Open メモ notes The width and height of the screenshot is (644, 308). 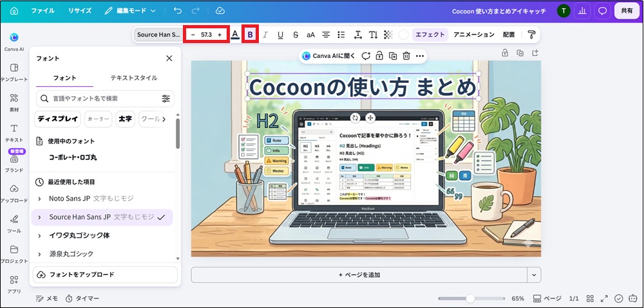47,298
